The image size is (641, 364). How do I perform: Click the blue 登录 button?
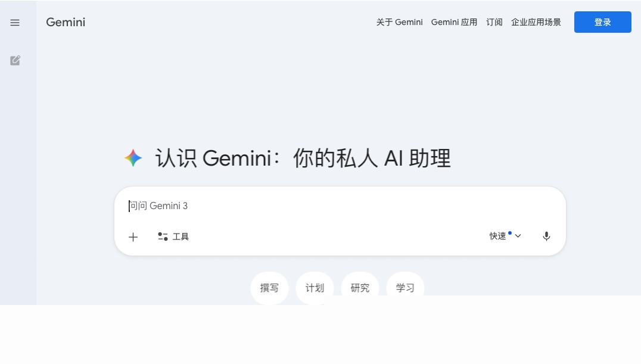[602, 22]
